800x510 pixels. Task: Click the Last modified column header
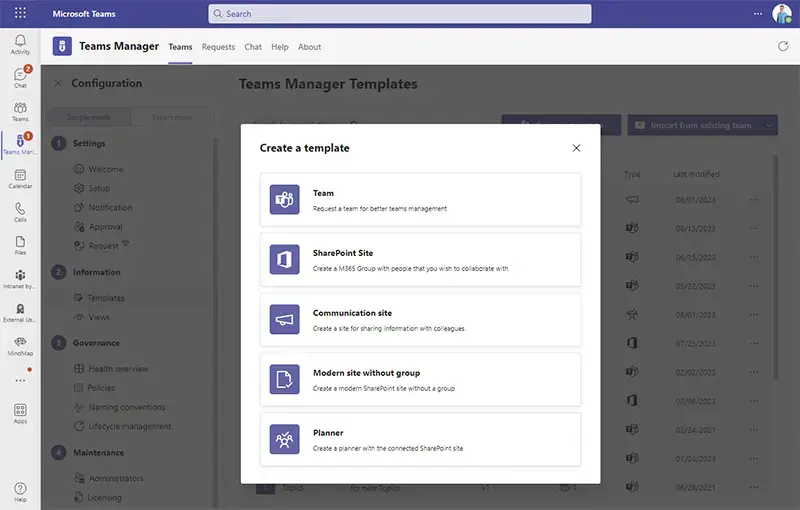click(696, 174)
